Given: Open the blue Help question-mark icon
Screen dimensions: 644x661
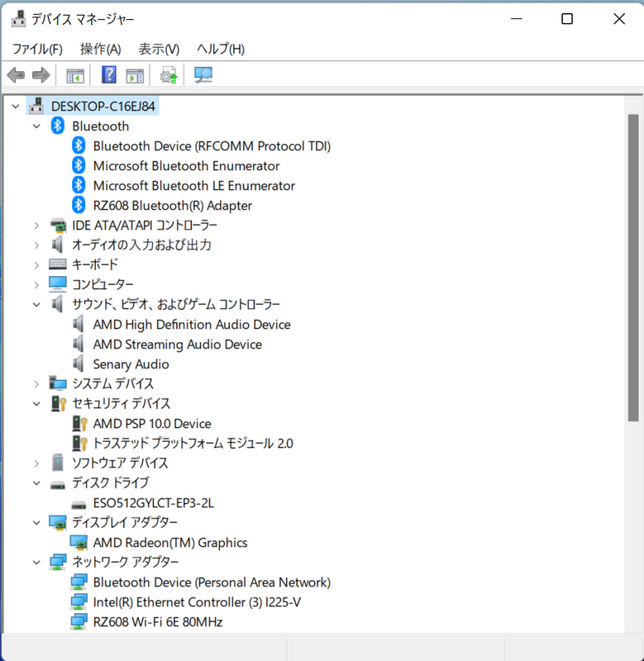Looking at the screenshot, I should tap(109, 74).
